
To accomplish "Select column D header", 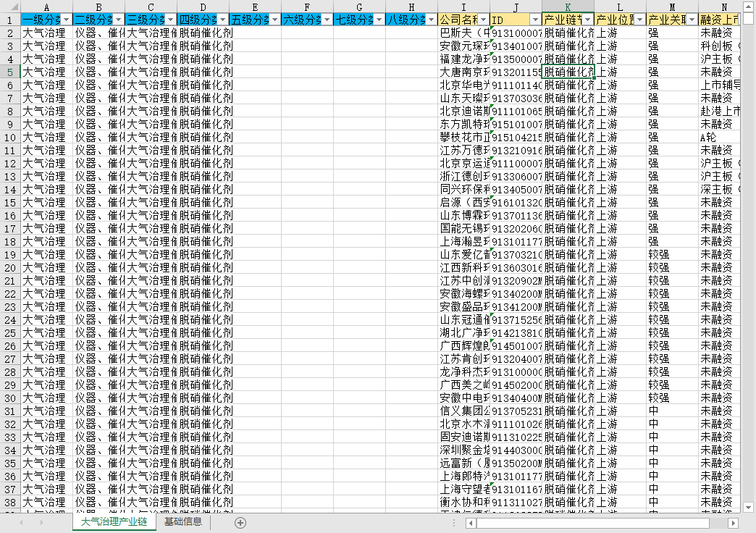I will [x=203, y=7].
